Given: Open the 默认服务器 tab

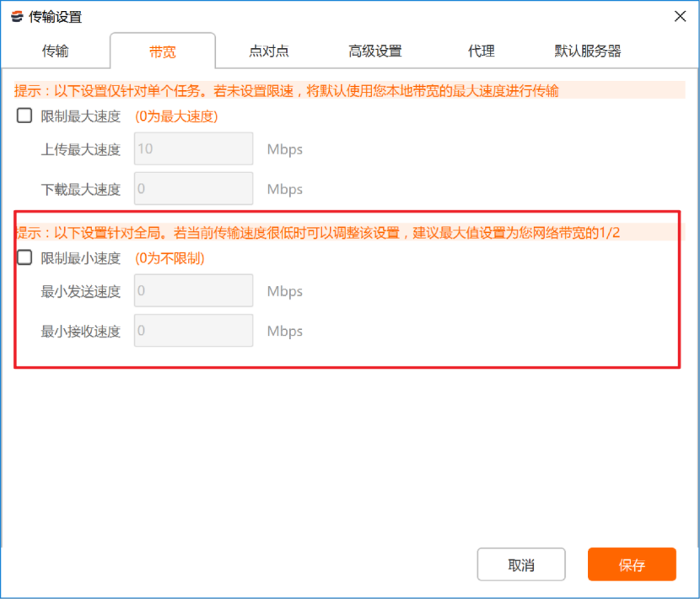Looking at the screenshot, I should coord(588,51).
